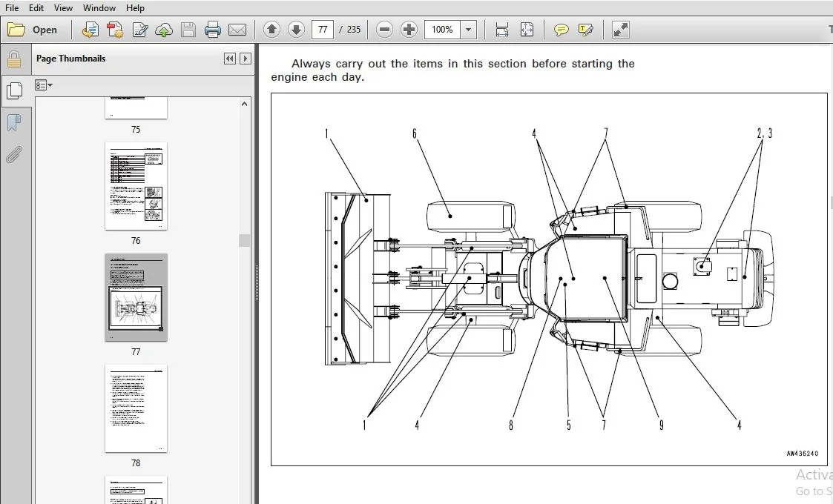Click the Save floppy disk icon
833x504 pixels.
(x=188, y=30)
